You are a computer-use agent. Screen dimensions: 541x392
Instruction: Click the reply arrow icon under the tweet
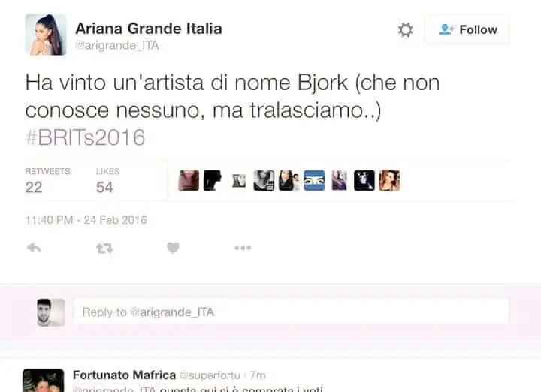34,248
